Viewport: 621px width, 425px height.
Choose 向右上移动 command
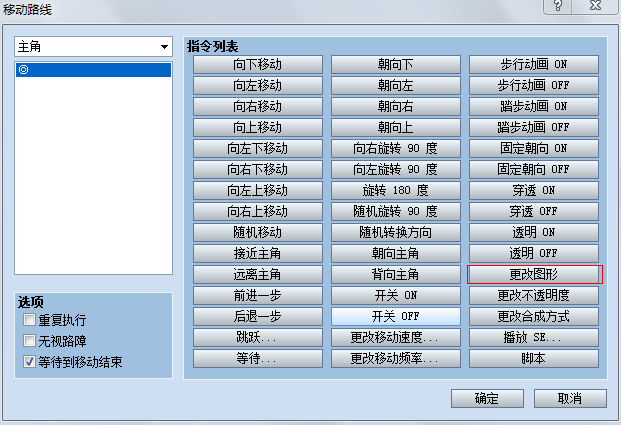pos(258,211)
